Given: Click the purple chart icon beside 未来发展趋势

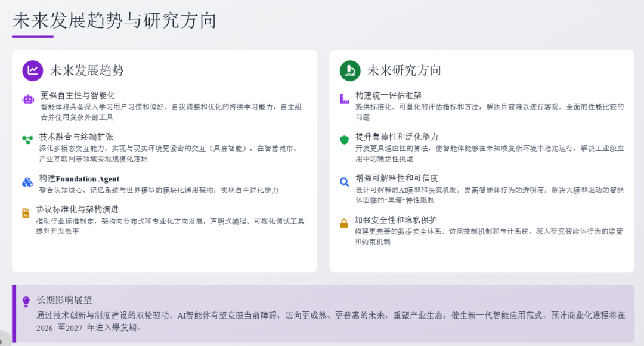Looking at the screenshot, I should click(x=33, y=70).
